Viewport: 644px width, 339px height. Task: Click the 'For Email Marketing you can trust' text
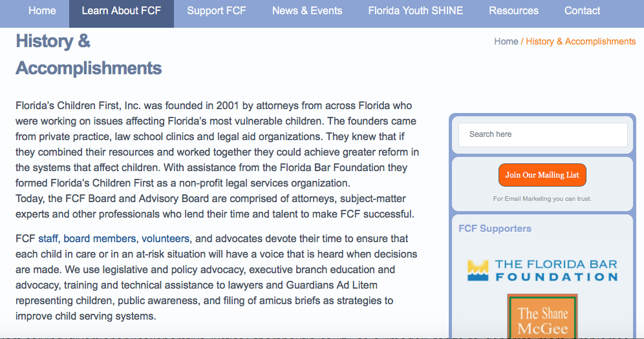point(542,199)
